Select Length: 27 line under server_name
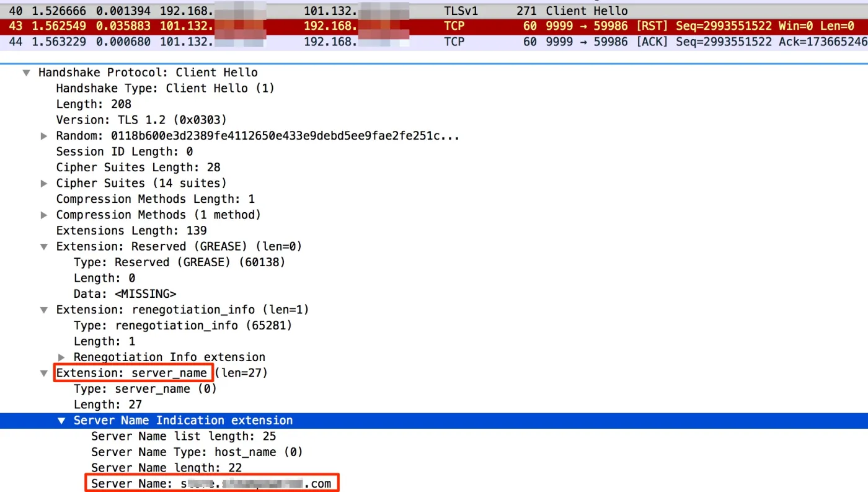Viewport: 868px width, 492px height. (x=107, y=405)
